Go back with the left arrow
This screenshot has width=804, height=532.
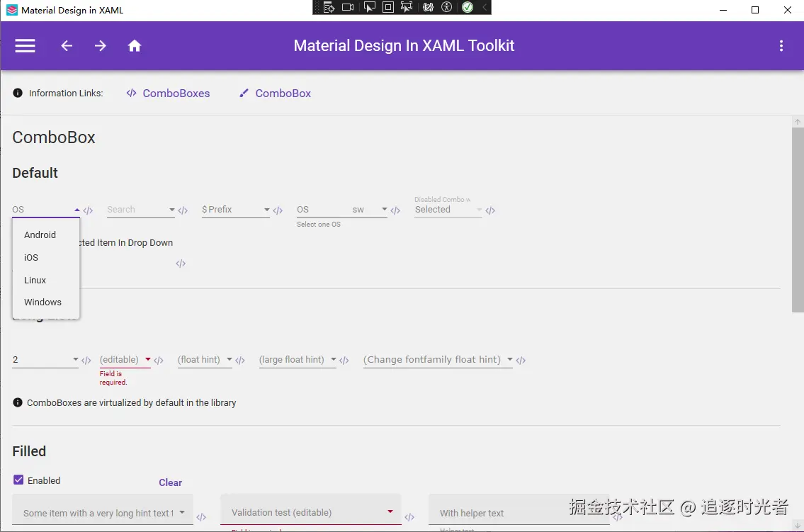(67, 45)
